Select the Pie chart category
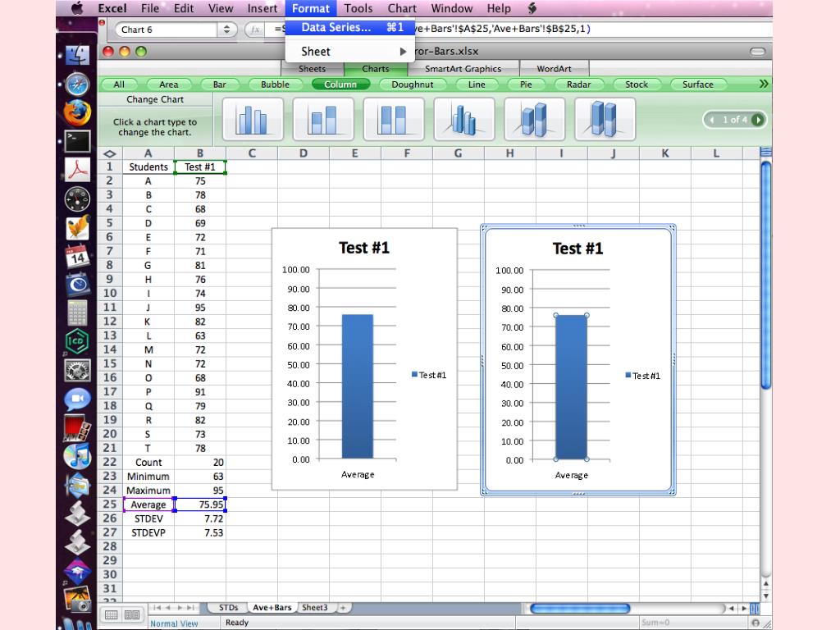 point(526,84)
